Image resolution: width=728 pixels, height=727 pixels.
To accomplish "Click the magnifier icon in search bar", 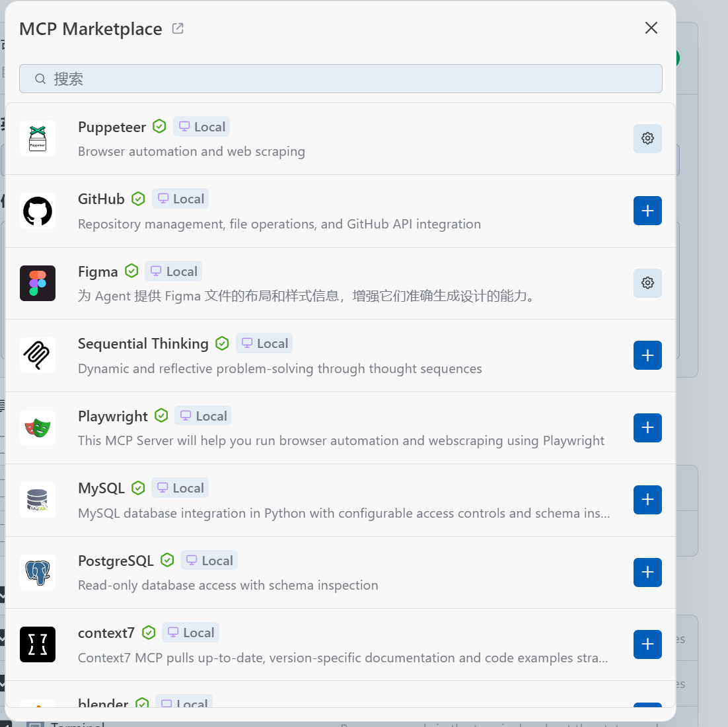I will [x=40, y=79].
